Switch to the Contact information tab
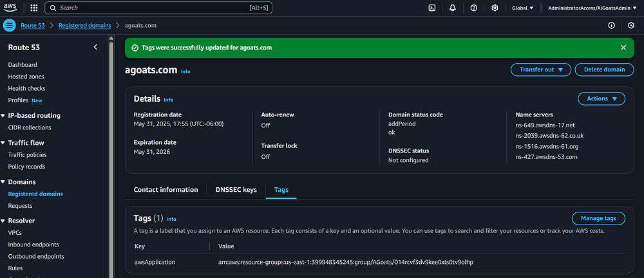The height and width of the screenshot is (278, 644). (166, 190)
